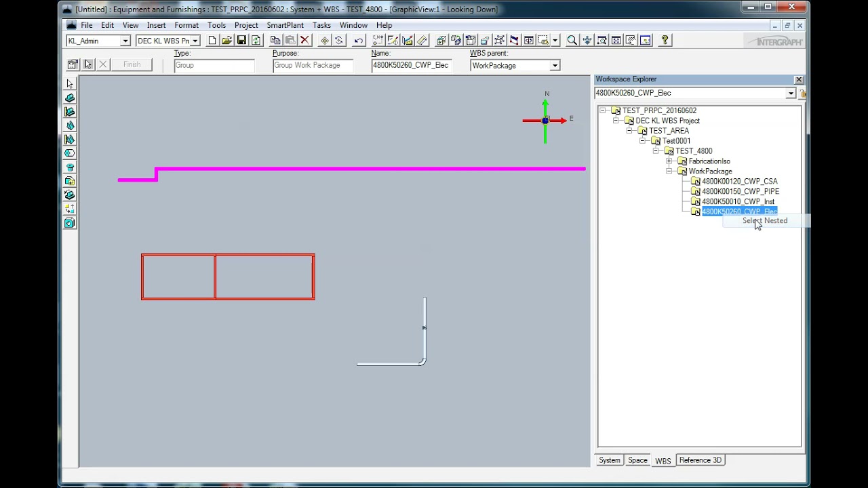Click the magnifier Zoom Tool icon
Image resolution: width=868 pixels, height=488 pixels.
[x=572, y=41]
